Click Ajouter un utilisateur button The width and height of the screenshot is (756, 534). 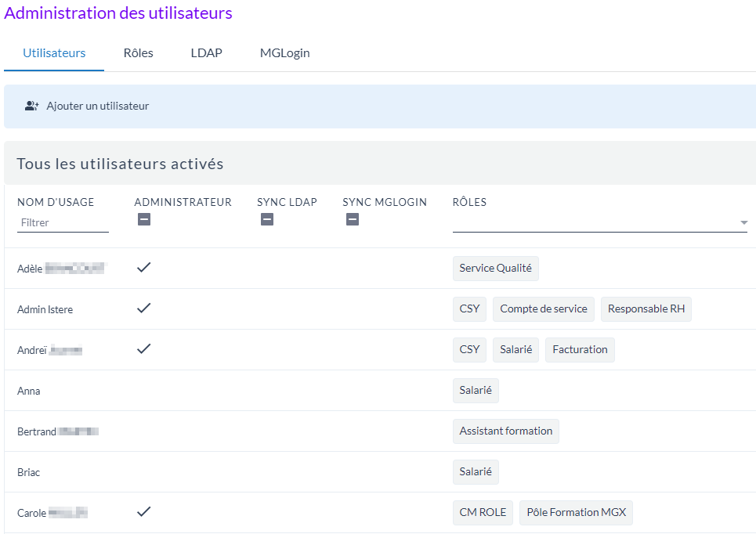(x=97, y=106)
